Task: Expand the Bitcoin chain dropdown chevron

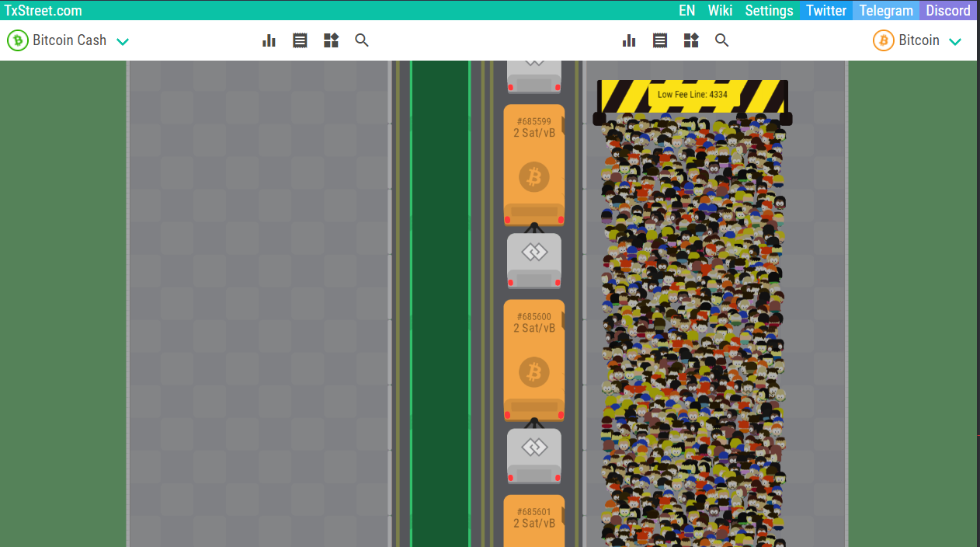Action: pyautogui.click(x=955, y=41)
